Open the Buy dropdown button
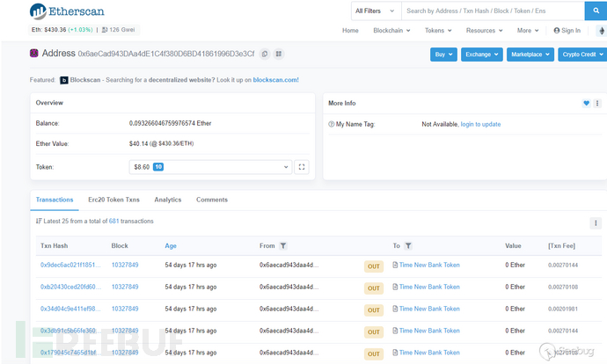The image size is (607, 364). tap(443, 55)
